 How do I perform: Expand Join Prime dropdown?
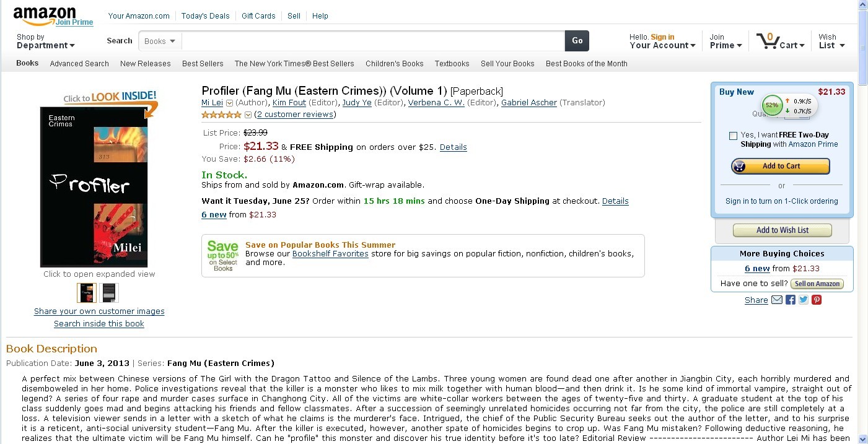point(726,41)
